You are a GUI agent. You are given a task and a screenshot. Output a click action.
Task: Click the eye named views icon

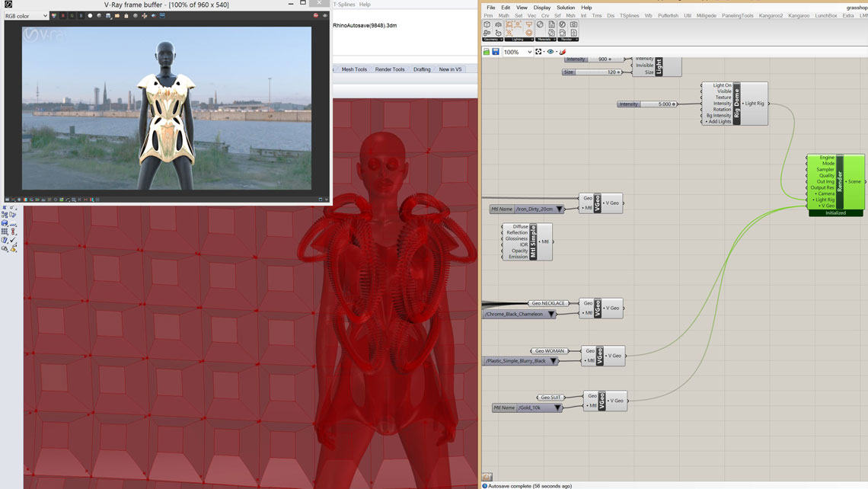pos(550,52)
